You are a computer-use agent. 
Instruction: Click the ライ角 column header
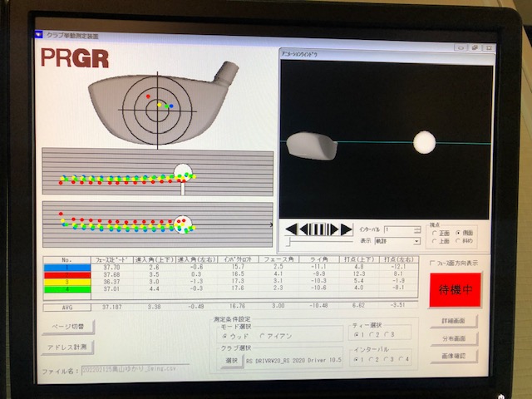(319, 259)
